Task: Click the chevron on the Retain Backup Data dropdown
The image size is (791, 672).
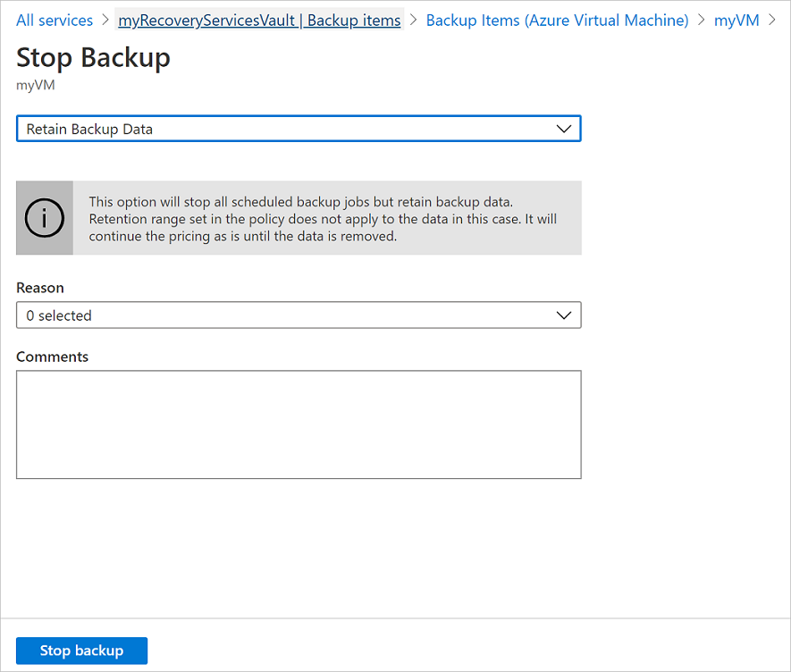Action: click(564, 128)
